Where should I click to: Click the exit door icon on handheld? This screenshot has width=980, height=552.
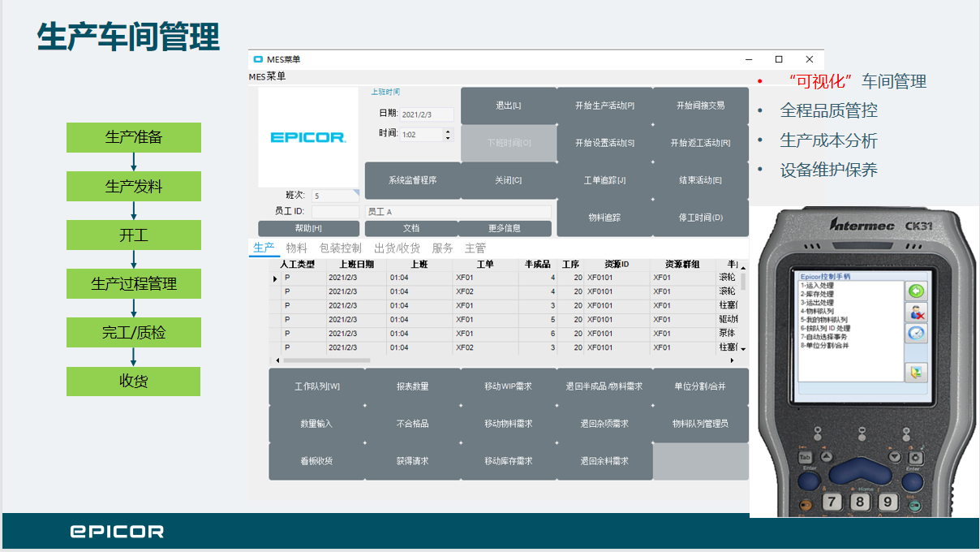click(x=916, y=373)
